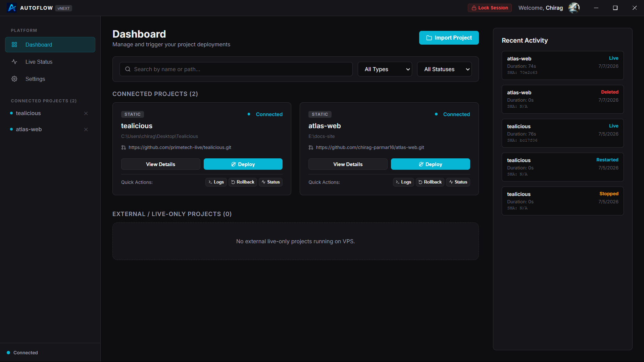Click Lock Session button

pyautogui.click(x=490, y=8)
